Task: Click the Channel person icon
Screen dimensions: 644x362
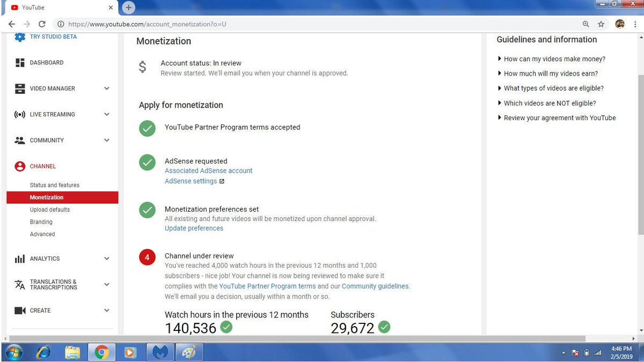Action: click(20, 166)
